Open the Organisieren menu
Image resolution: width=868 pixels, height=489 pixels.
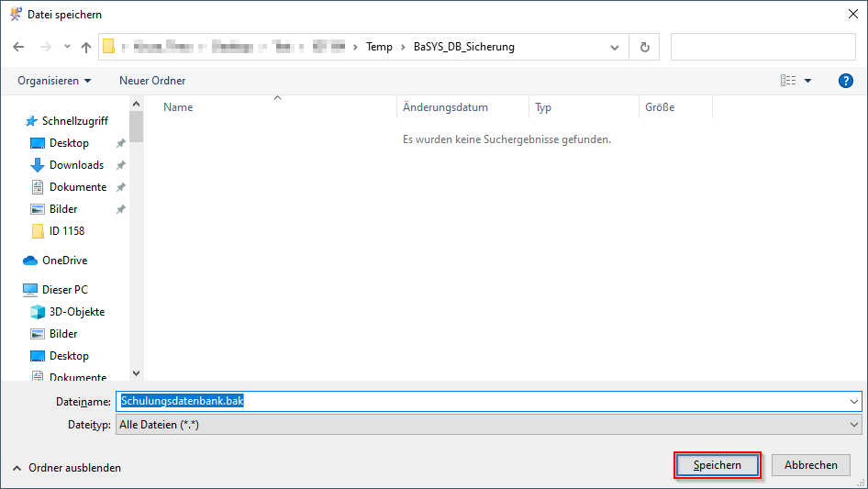(x=54, y=81)
